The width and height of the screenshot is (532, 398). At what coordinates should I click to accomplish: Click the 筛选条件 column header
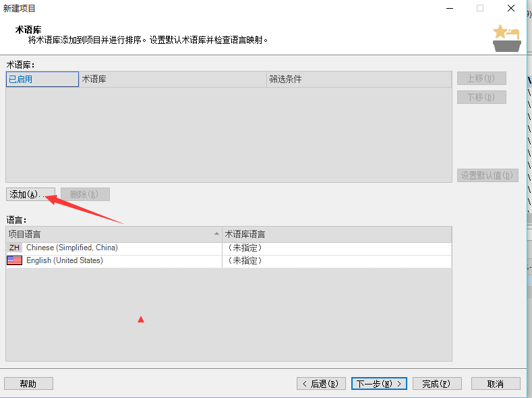coord(358,79)
